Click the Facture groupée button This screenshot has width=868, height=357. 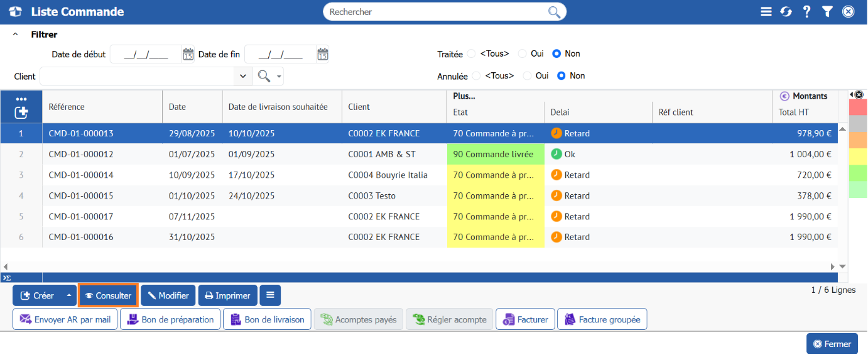tap(602, 319)
